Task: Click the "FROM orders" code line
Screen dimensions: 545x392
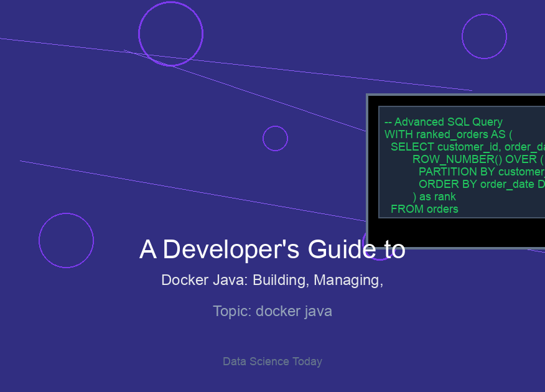Action: click(x=424, y=209)
